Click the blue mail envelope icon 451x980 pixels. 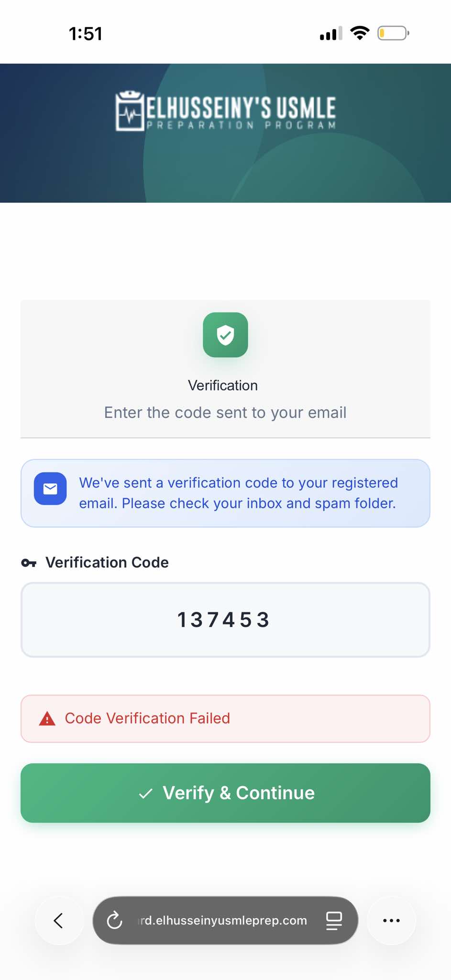click(50, 489)
